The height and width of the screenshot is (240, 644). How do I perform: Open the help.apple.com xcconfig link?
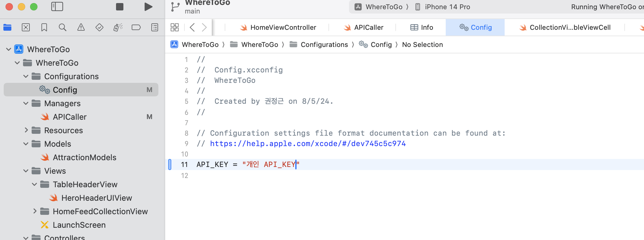[x=308, y=144]
